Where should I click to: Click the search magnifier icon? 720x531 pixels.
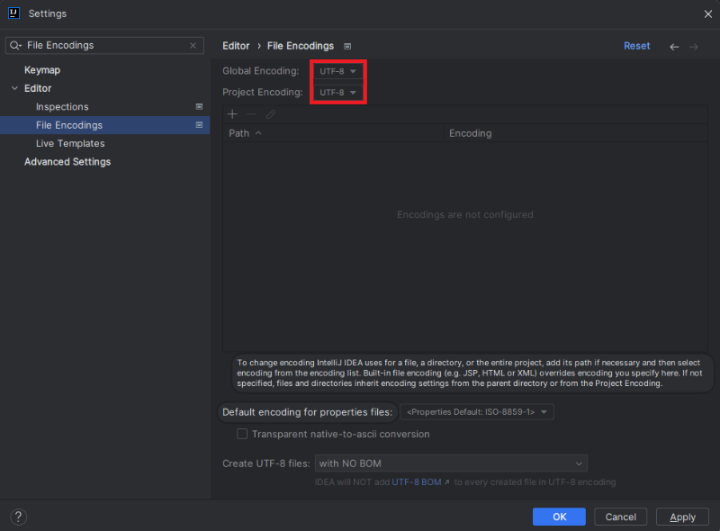click(15, 45)
